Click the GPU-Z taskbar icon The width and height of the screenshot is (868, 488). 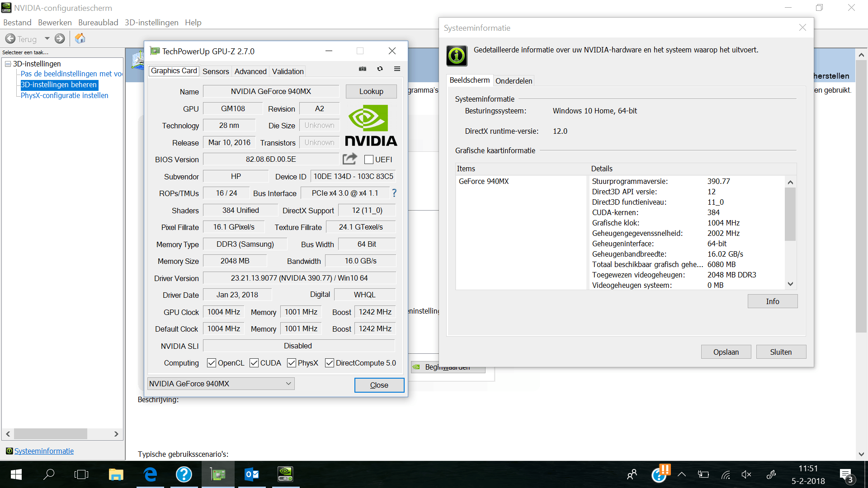[x=218, y=474]
